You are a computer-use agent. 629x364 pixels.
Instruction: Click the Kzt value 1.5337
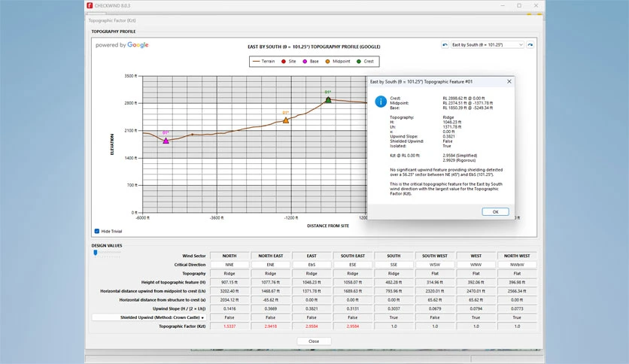point(229,326)
